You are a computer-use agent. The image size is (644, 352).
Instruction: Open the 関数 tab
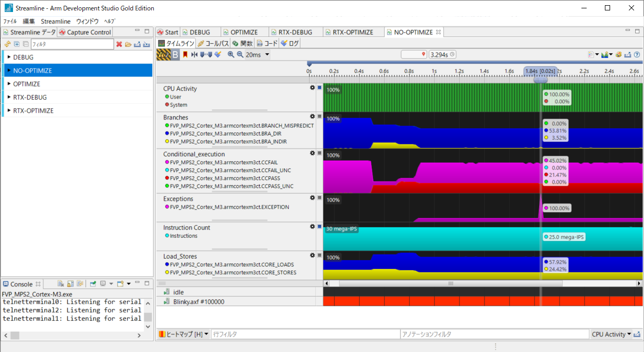(242, 43)
